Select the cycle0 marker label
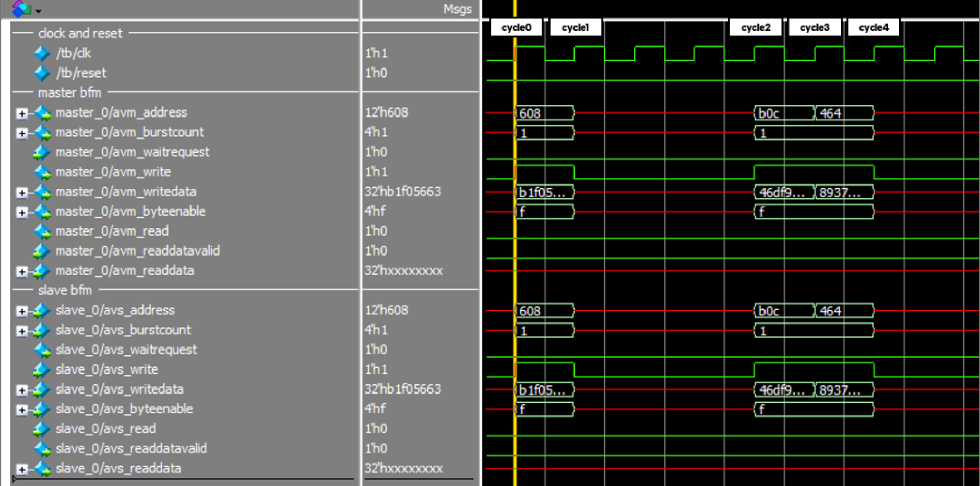980x486 pixels. 516,28
